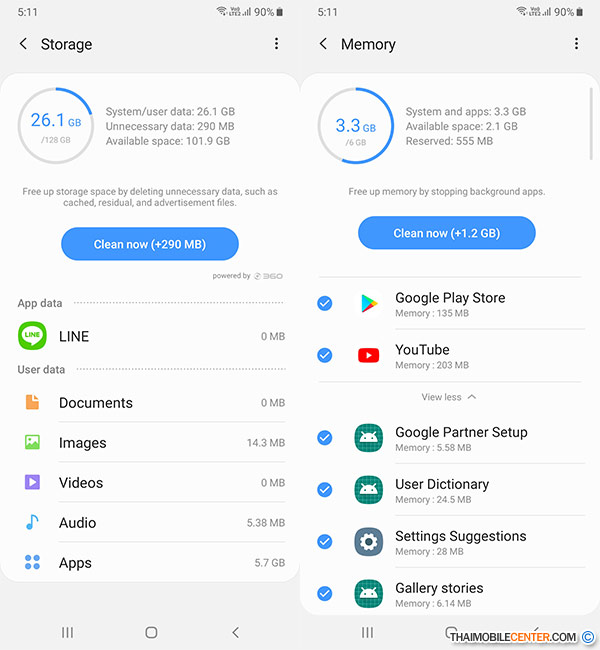This screenshot has height=650, width=600.
Task: Tap the Documents file icon
Action: (33, 403)
